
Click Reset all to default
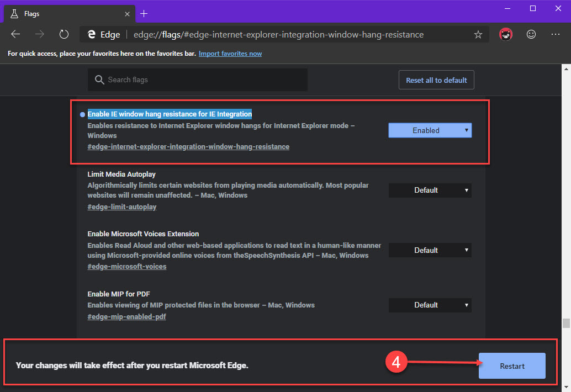tap(436, 80)
